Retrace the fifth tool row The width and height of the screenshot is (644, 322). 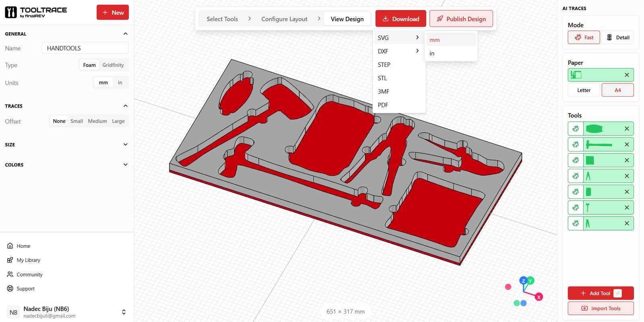(576, 191)
